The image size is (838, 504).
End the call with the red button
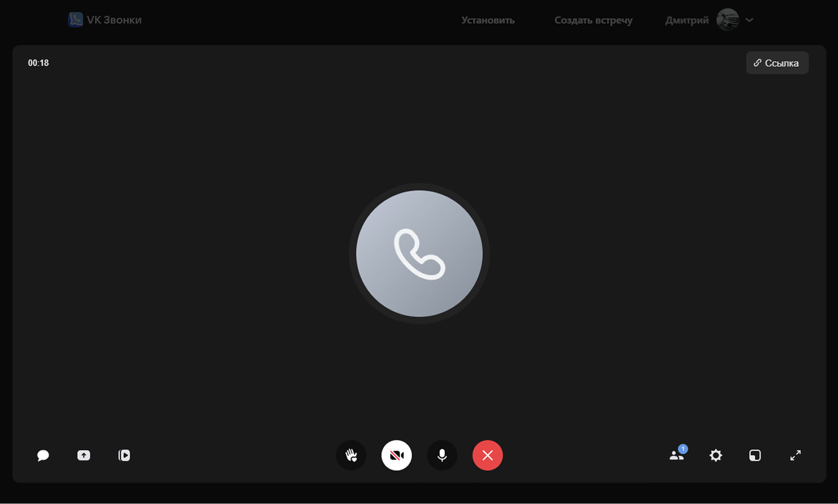487,455
